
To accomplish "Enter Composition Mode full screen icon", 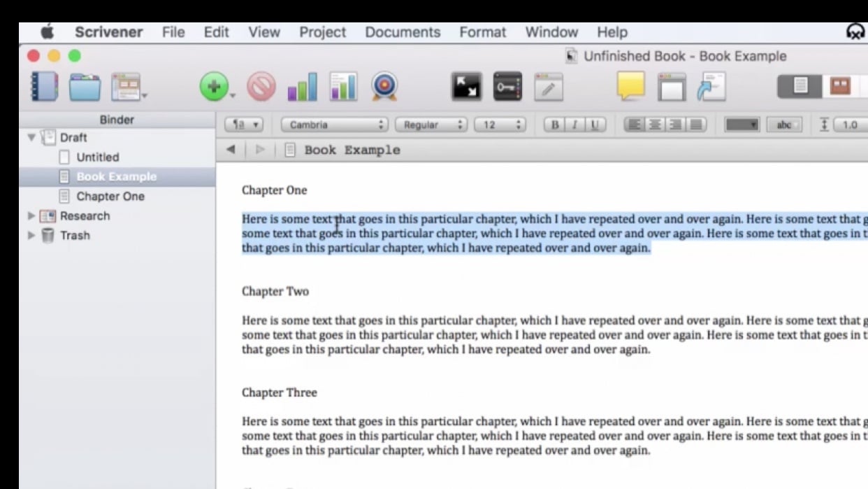I will tap(466, 87).
